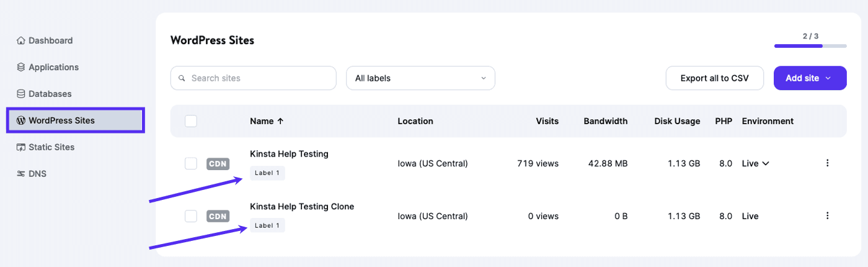Open kebab menu for Kinsta Help Testing

pos(827,163)
